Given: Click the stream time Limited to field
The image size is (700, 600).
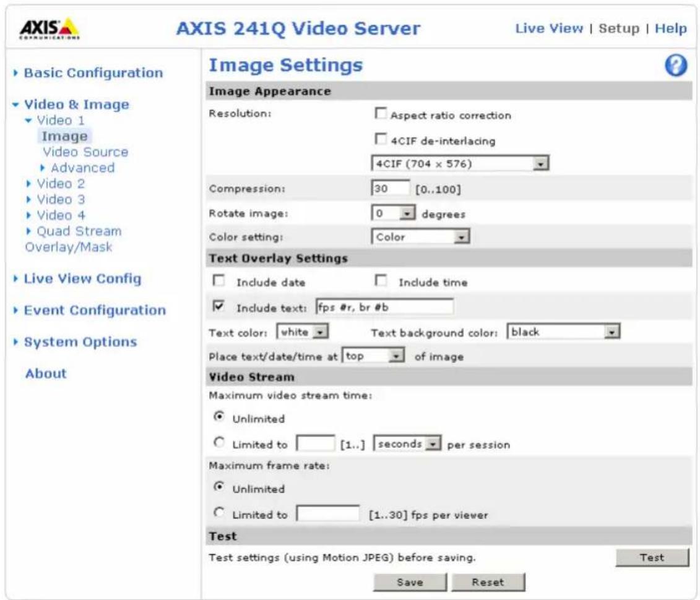Looking at the screenshot, I should [315, 444].
